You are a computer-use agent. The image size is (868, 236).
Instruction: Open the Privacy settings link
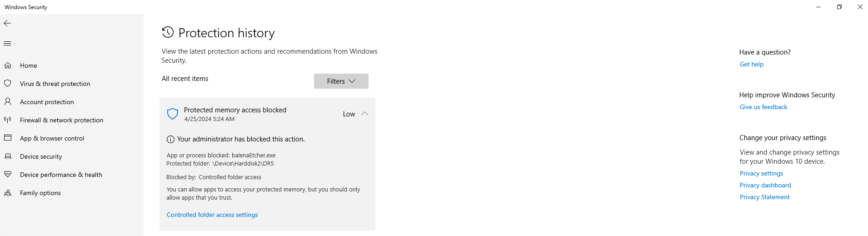coord(761,173)
